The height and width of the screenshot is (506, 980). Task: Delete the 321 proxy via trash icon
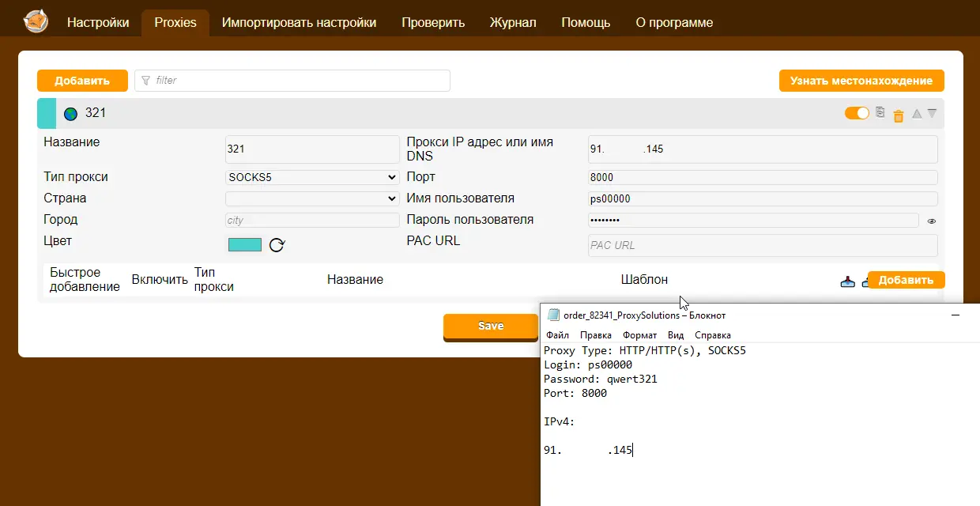[899, 115]
